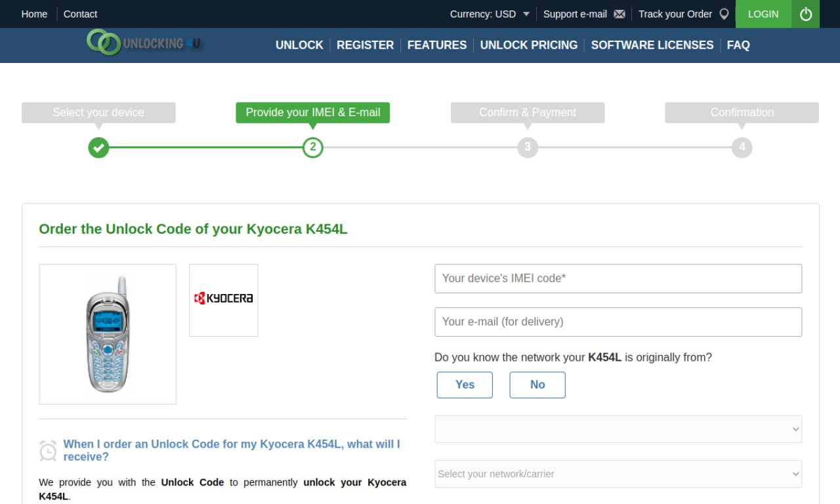Click the step 3 circle indicator
The width and height of the screenshot is (840, 504).
(528, 148)
